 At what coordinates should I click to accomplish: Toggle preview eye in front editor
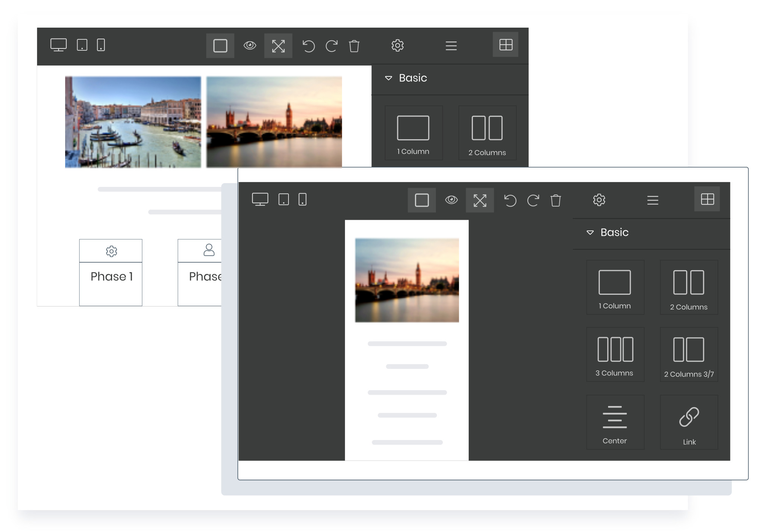(451, 200)
